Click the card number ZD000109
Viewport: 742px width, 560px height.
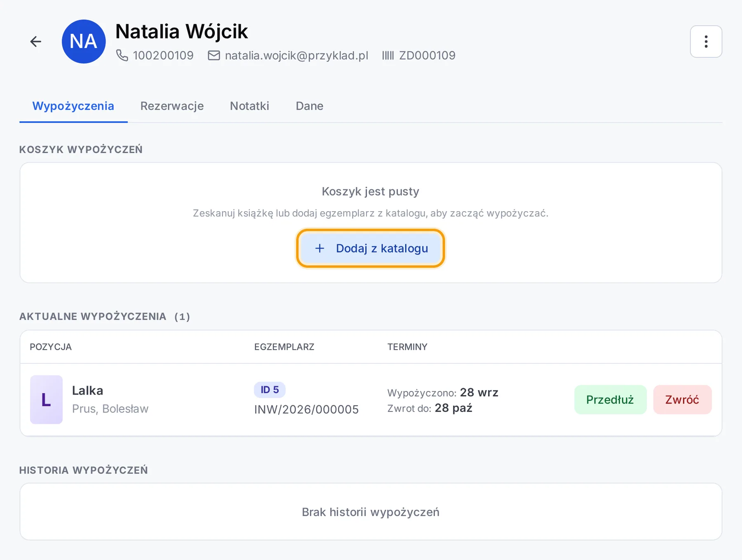pyautogui.click(x=427, y=55)
